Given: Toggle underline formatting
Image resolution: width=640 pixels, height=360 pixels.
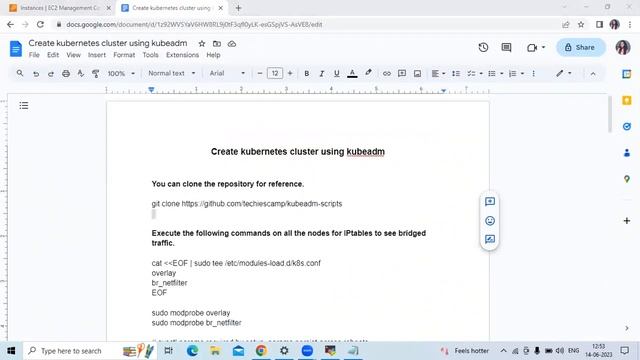Looking at the screenshot, I should coord(336,73).
